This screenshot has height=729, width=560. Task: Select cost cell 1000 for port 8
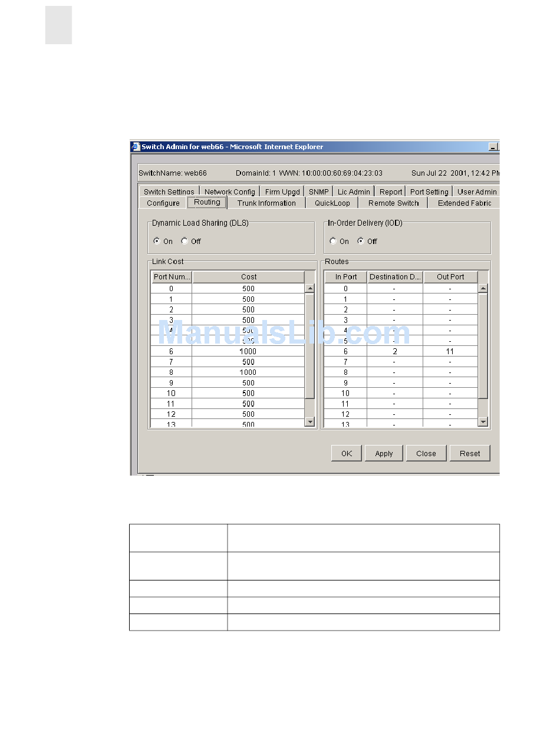click(x=248, y=372)
